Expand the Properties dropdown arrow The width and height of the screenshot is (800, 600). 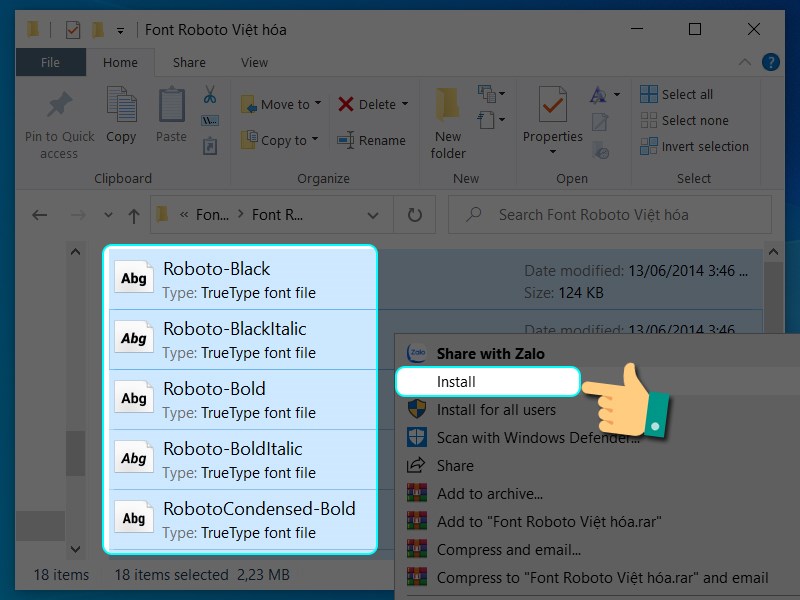click(553, 152)
